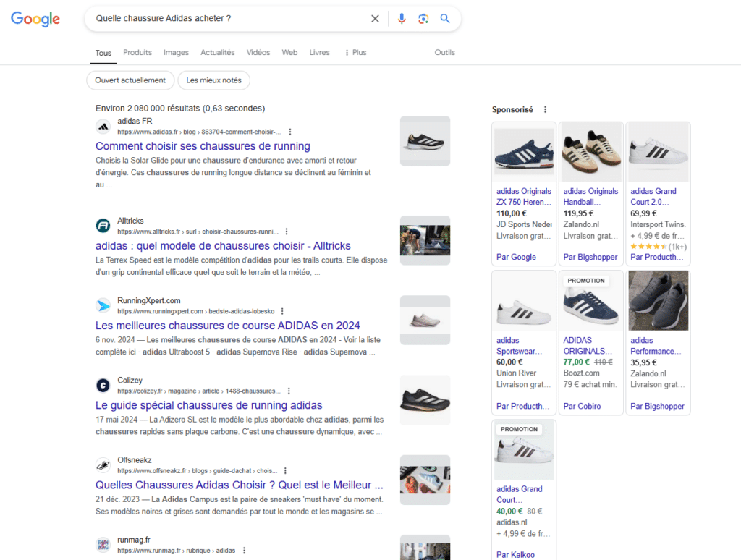Open 'Comment choisir ses chaussures de running'
The height and width of the screenshot is (560, 741).
pyautogui.click(x=203, y=146)
